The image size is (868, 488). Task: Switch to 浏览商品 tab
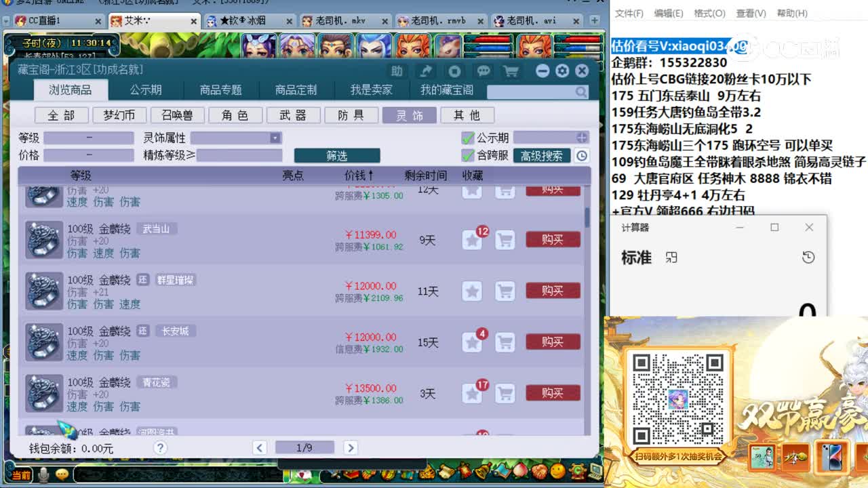(70, 90)
